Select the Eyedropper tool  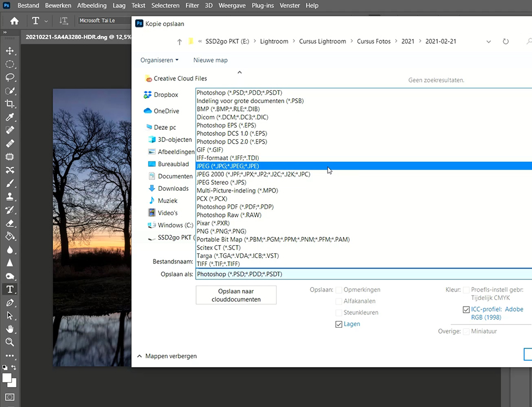pos(10,117)
